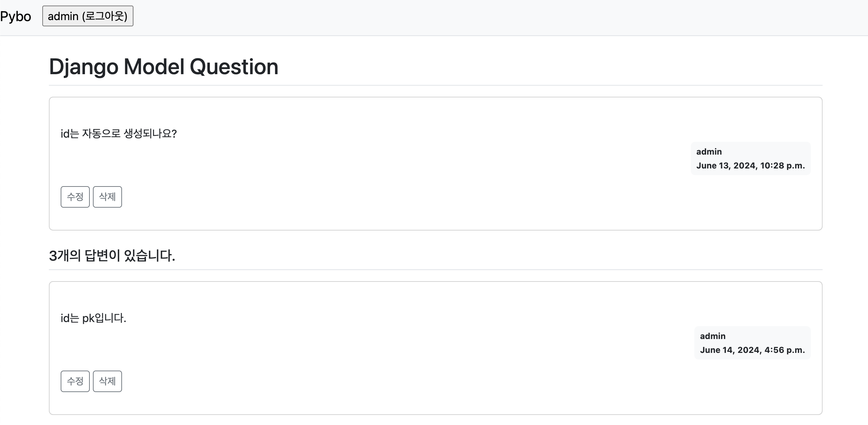The width and height of the screenshot is (868, 425).
Task: Click the June 13 timestamp on the question
Action: [x=751, y=166]
